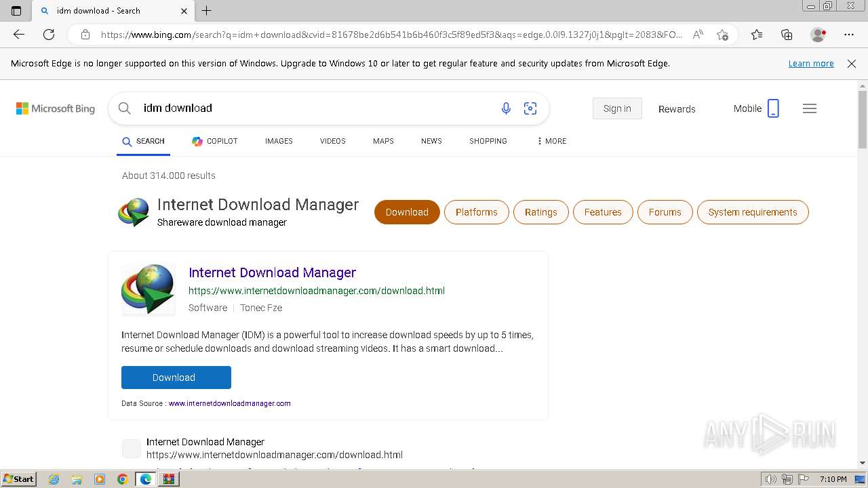
Task: Click the Sign in button
Action: pos(617,108)
